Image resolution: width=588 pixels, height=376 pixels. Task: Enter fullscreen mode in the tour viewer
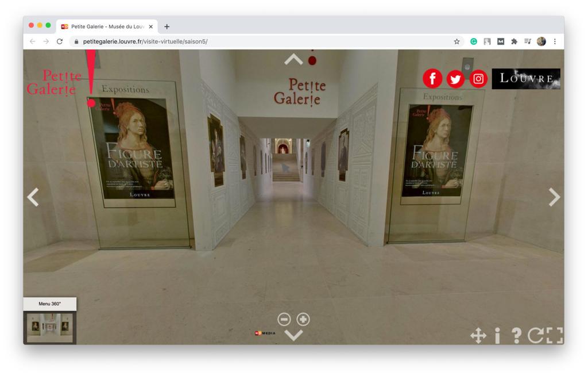555,335
